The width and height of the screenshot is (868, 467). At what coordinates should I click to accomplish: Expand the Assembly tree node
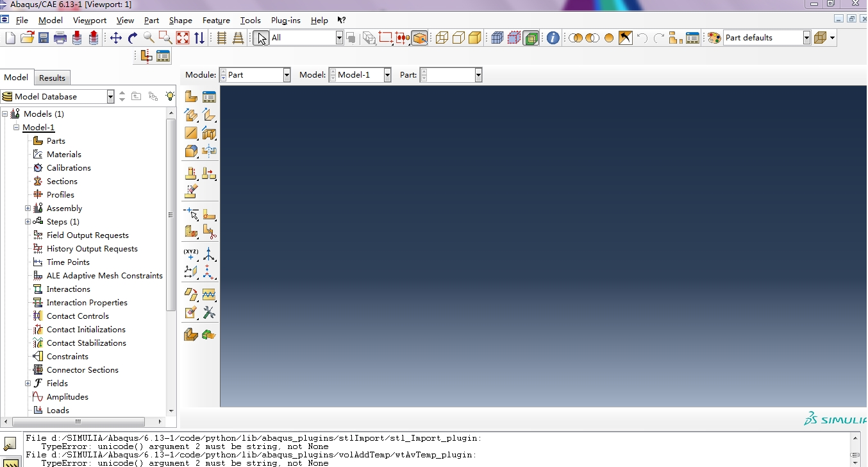pyautogui.click(x=28, y=208)
